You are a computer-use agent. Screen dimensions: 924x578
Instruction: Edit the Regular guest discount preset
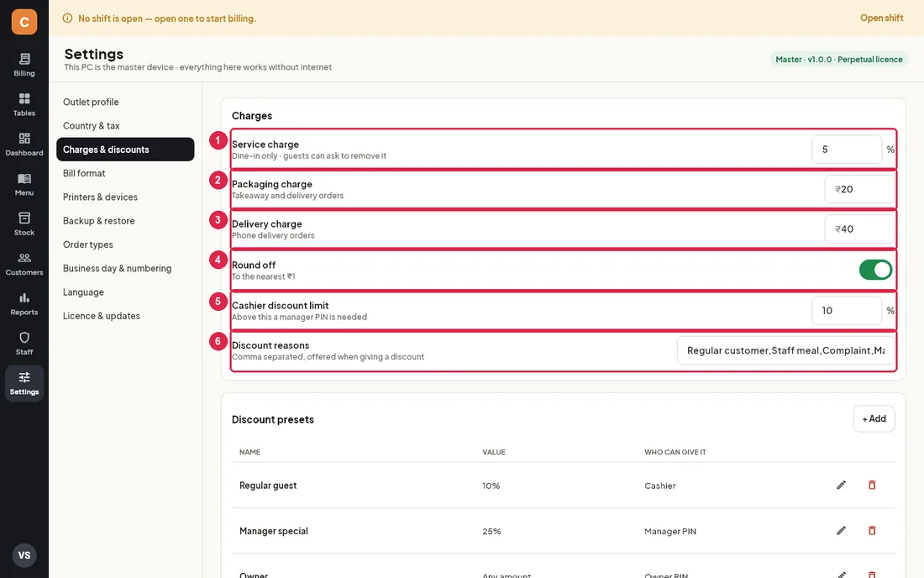click(841, 485)
